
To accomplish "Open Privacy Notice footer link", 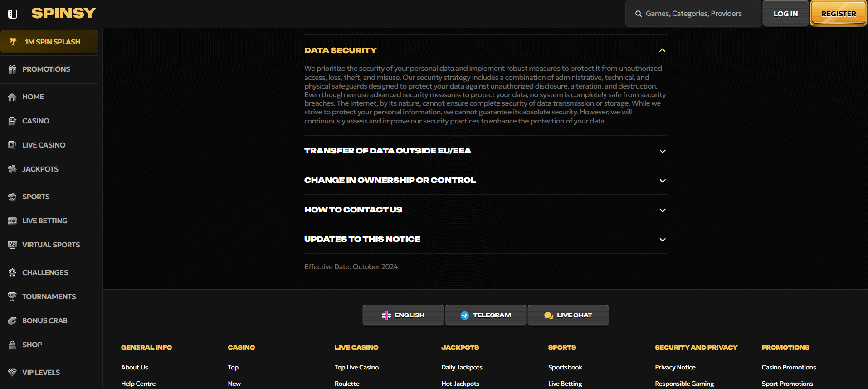I will 675,368.
